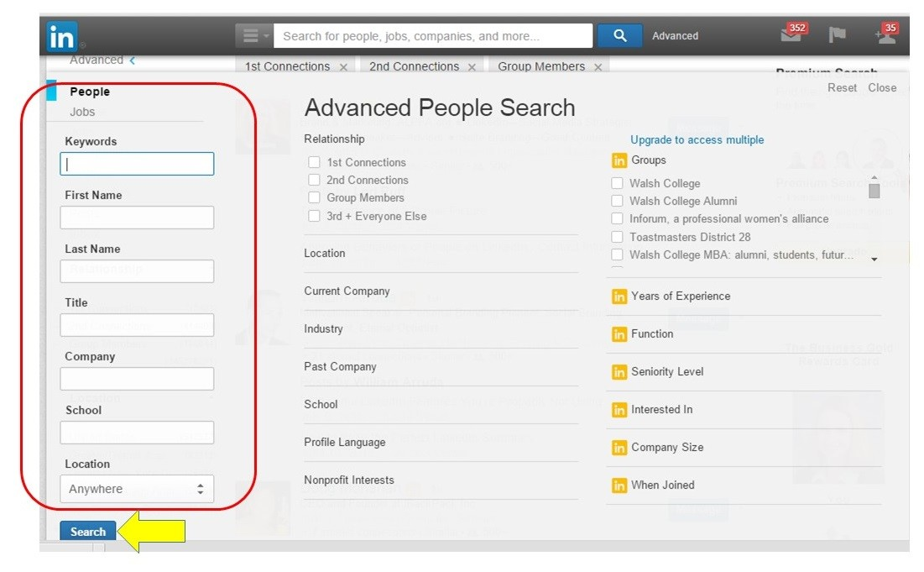Click the 1st Connections filter tab
Image resolution: width=924 pixels, height=572 pixels.
pos(288,66)
